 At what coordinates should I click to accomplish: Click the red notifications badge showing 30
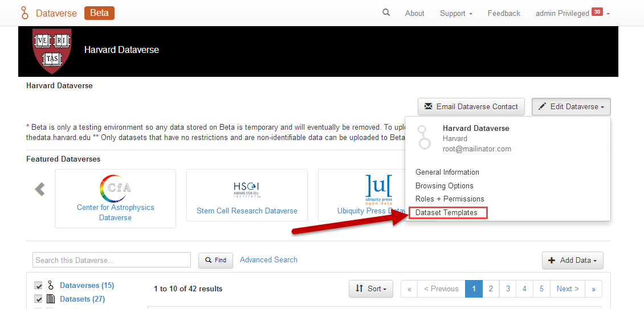pyautogui.click(x=597, y=12)
